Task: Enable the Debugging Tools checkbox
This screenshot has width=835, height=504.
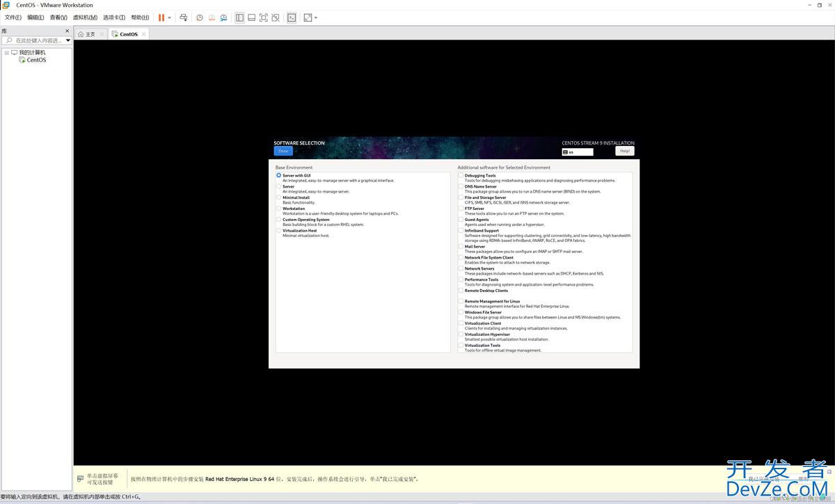Action: coord(461,176)
